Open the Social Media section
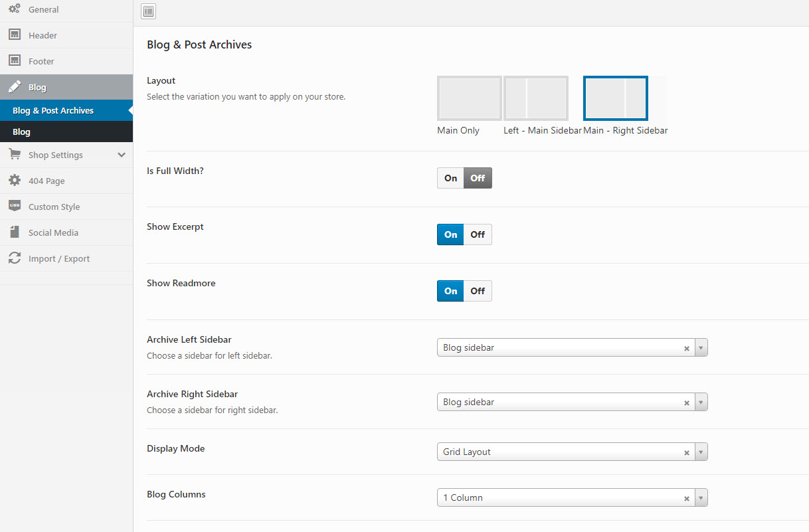The image size is (809, 532). [66, 232]
